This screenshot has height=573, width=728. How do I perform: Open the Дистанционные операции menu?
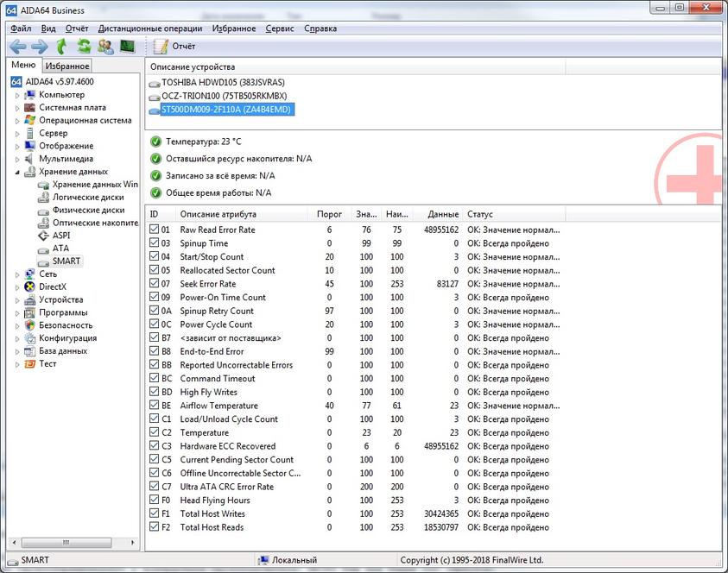tap(150, 28)
